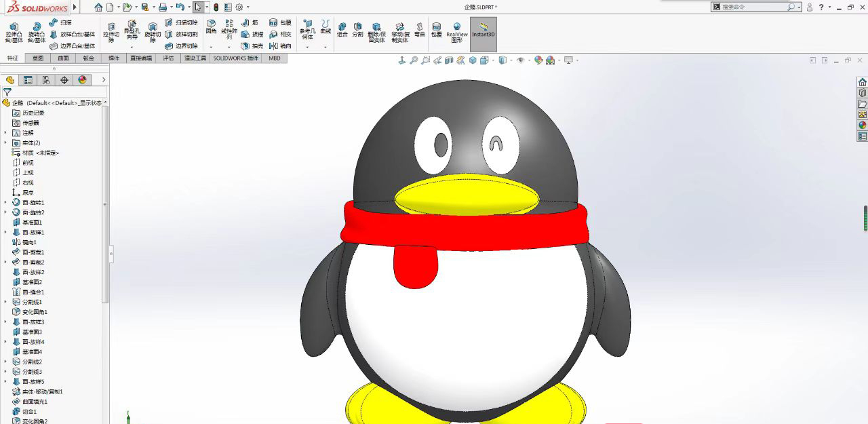
Task: Click Zoom to Fit in the view toolbar
Action: click(414, 60)
